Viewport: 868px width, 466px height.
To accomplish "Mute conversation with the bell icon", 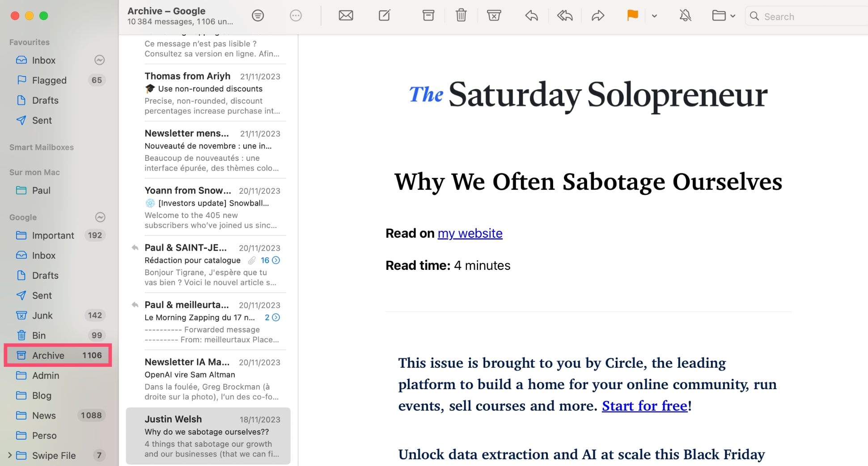I will tap(685, 16).
